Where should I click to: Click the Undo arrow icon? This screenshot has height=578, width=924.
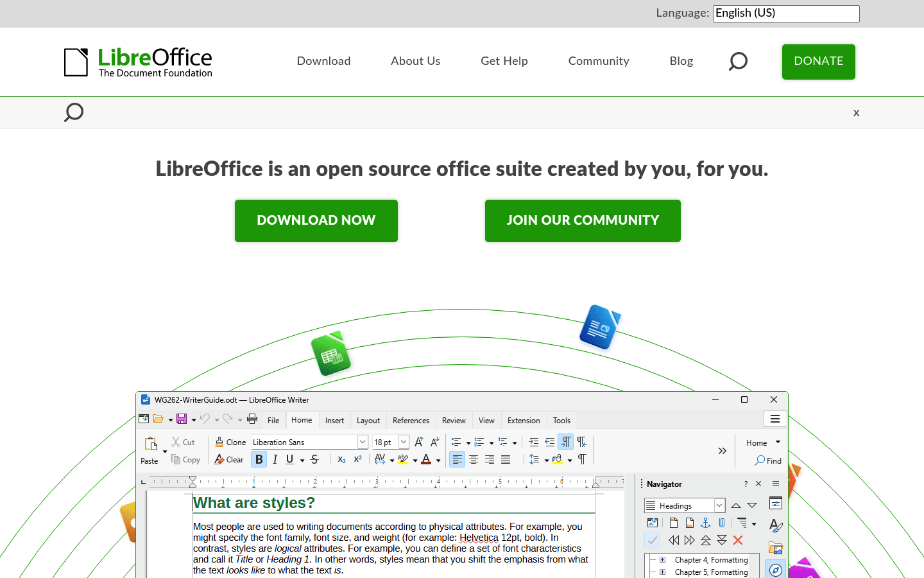205,419
